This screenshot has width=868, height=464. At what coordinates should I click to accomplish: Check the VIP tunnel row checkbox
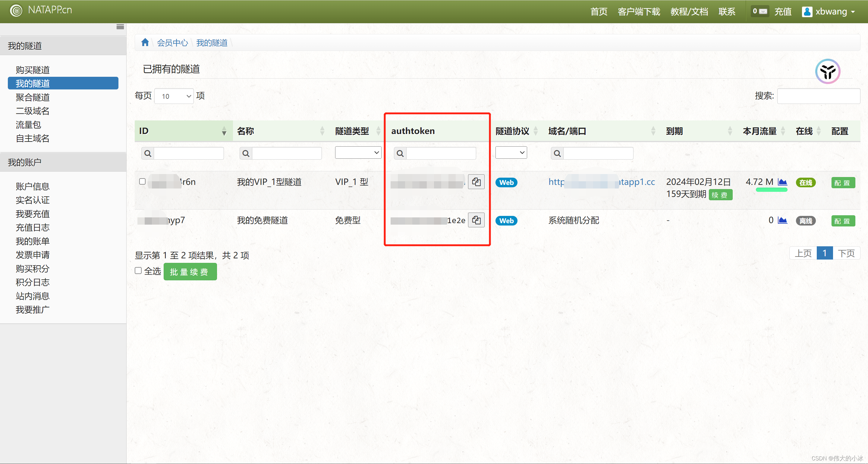(142, 182)
